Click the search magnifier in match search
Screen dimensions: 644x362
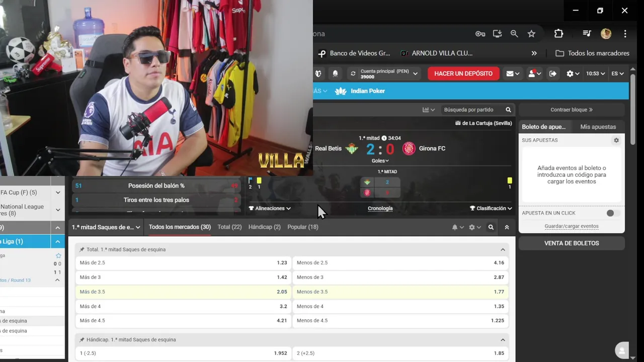click(508, 110)
